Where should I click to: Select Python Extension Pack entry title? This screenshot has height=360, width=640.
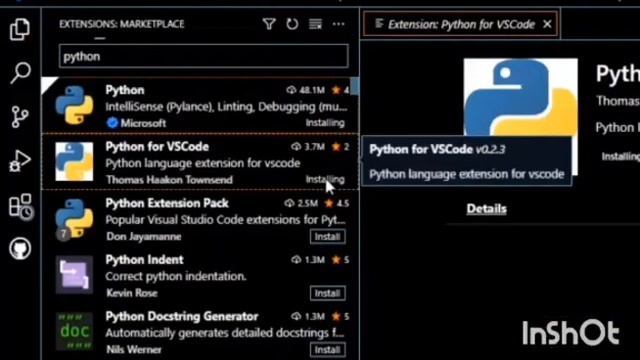167,203
